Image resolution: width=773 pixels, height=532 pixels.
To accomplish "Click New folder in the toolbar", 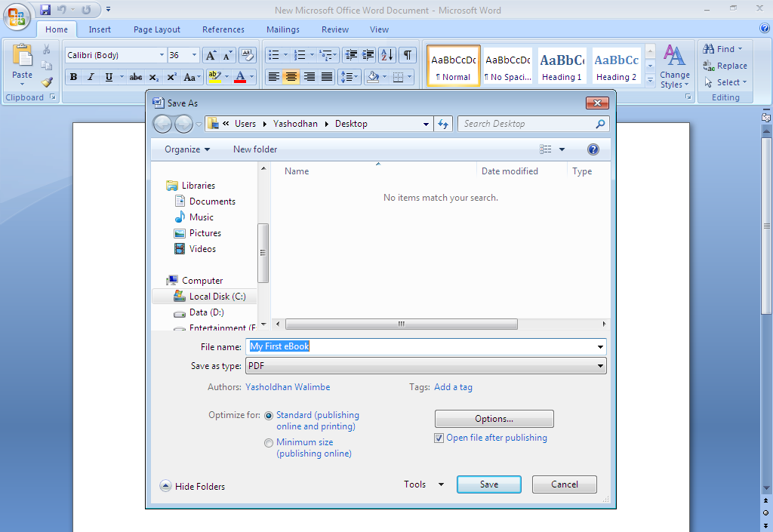I will (x=255, y=149).
